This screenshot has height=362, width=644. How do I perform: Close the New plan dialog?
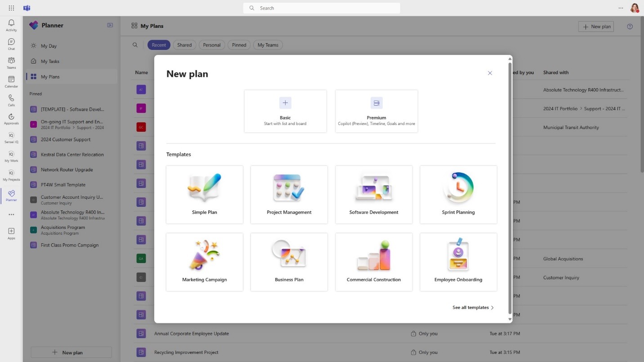click(490, 73)
